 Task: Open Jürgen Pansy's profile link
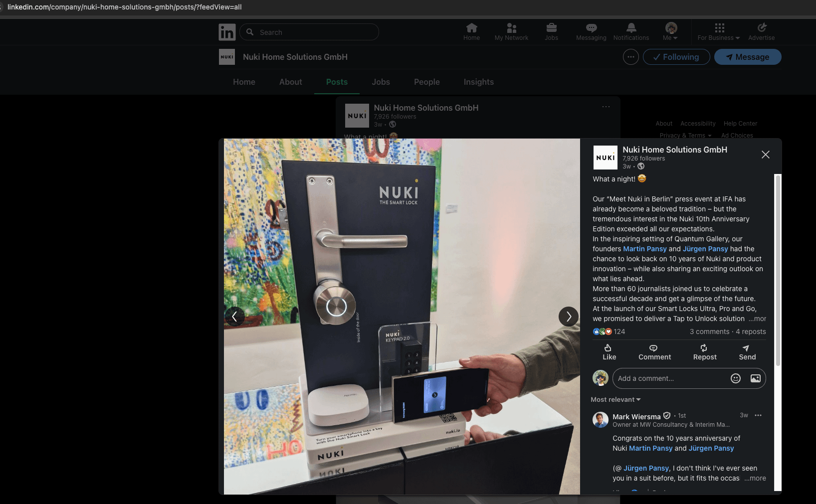(x=705, y=248)
